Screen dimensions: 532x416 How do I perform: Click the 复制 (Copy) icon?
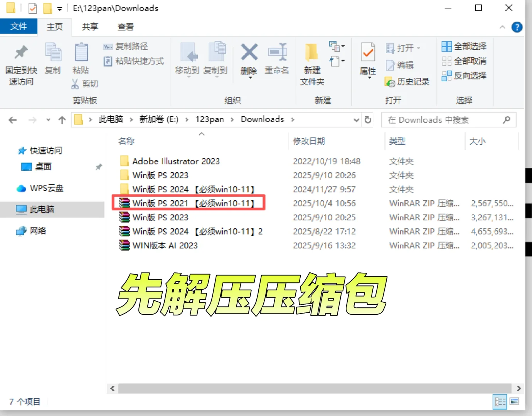(x=53, y=60)
